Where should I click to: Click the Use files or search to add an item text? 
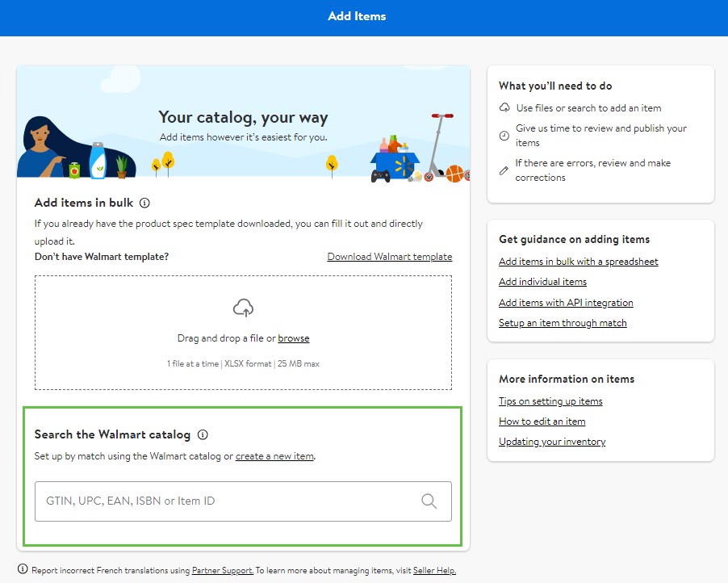pos(588,107)
